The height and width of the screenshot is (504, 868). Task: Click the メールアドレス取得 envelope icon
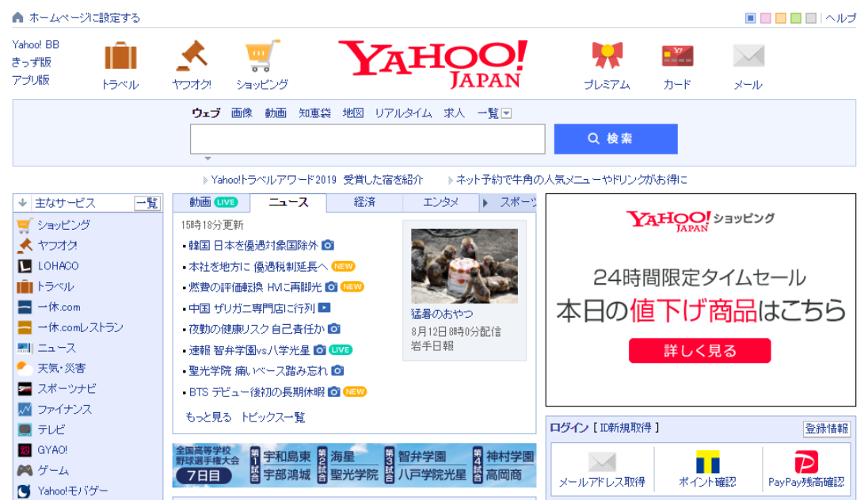(602, 461)
